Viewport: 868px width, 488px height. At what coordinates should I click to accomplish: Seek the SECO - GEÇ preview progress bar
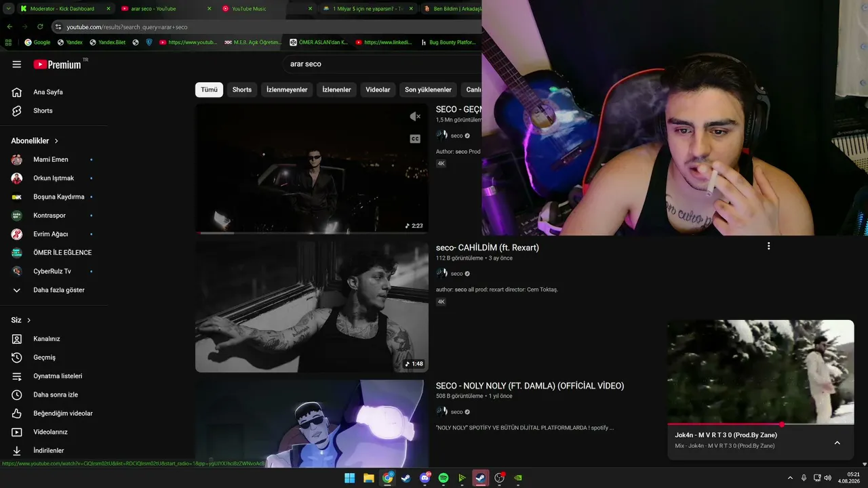312,232
